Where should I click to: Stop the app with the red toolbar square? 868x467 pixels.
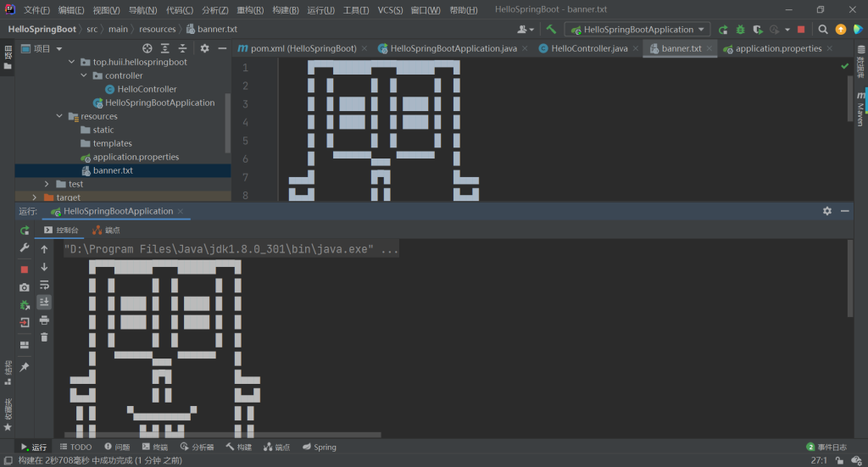801,29
